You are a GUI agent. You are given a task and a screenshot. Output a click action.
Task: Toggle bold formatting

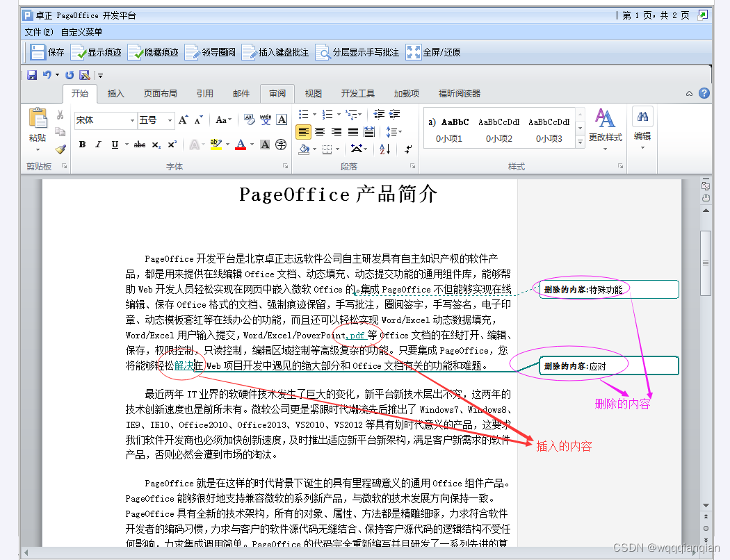82,145
